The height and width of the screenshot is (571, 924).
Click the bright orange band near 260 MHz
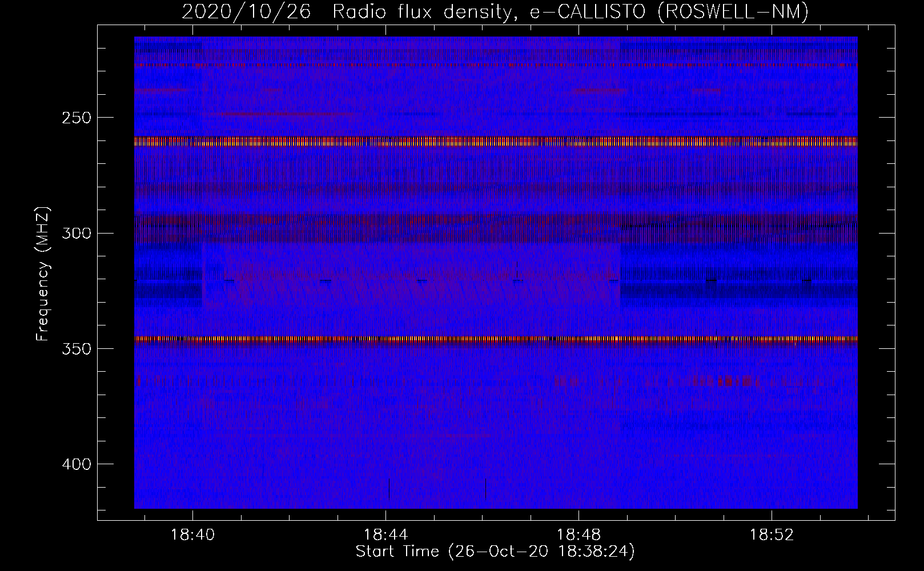496,141
